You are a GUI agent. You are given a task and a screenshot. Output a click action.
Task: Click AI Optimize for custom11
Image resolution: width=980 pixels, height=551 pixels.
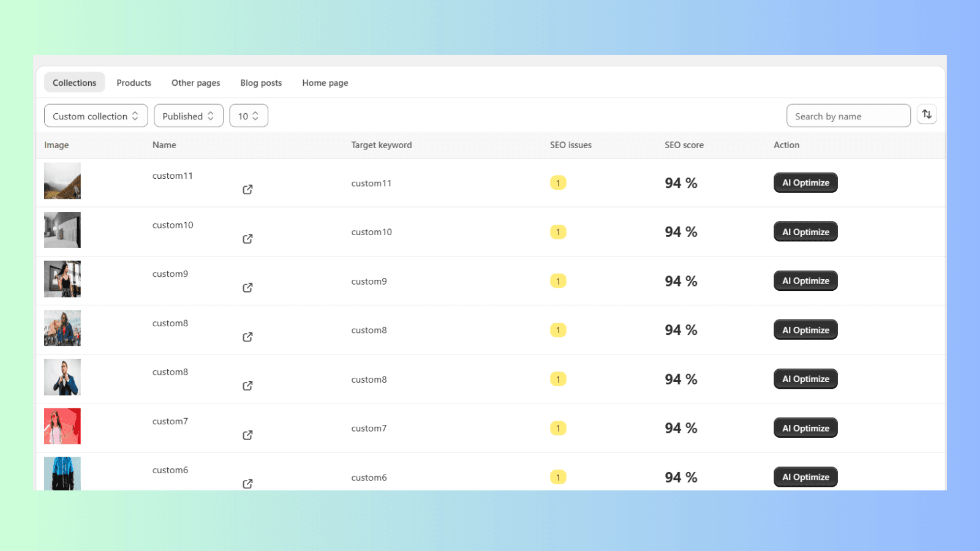(x=805, y=182)
